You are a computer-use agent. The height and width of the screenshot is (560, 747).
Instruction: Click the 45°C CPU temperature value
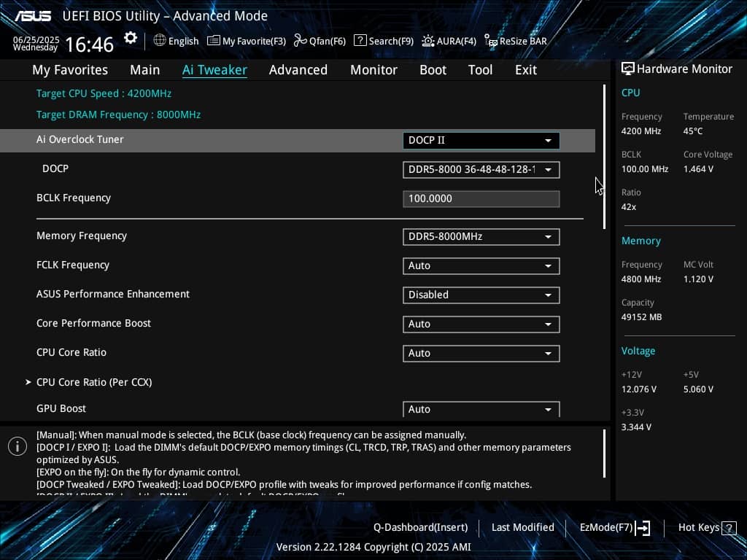[693, 131]
